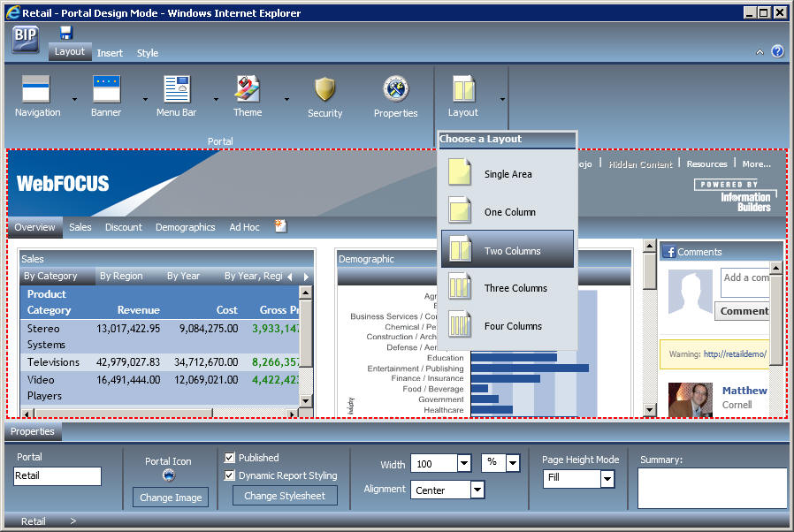
Task: Click the Portal name input field
Action: tap(57, 475)
